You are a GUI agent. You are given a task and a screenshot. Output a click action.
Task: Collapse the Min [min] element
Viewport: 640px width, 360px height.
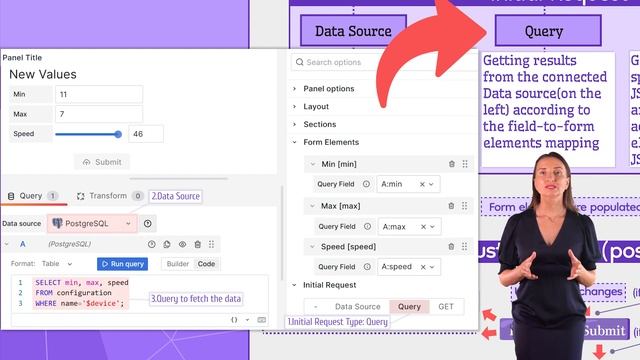point(313,164)
